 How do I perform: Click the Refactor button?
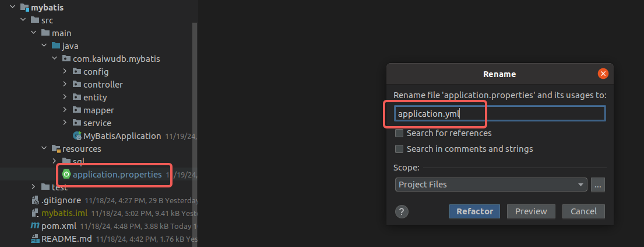tap(474, 211)
